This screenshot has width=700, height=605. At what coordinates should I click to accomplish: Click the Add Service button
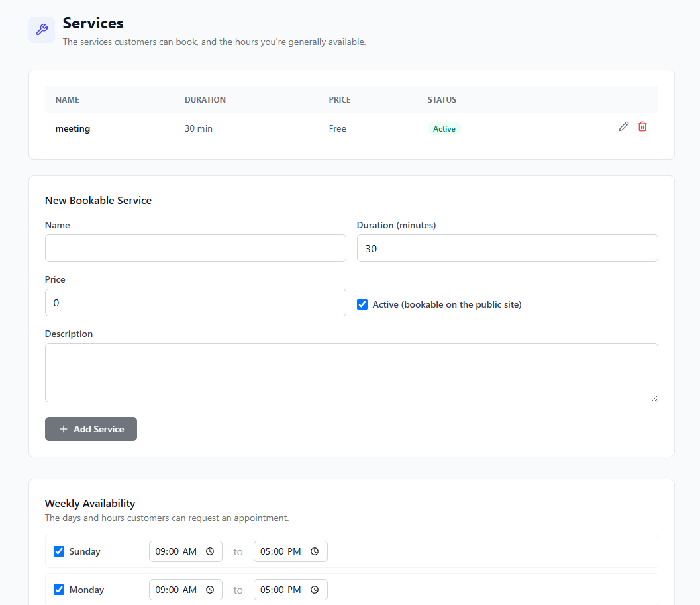[x=91, y=429]
